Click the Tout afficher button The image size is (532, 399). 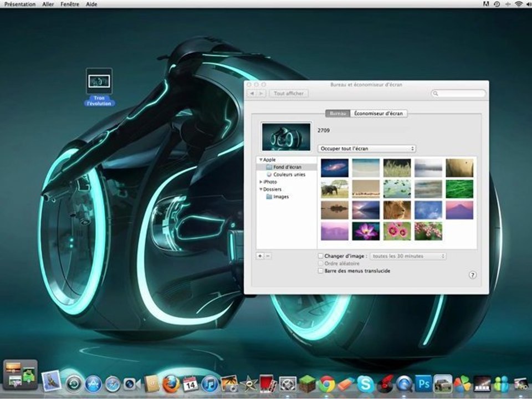[289, 93]
